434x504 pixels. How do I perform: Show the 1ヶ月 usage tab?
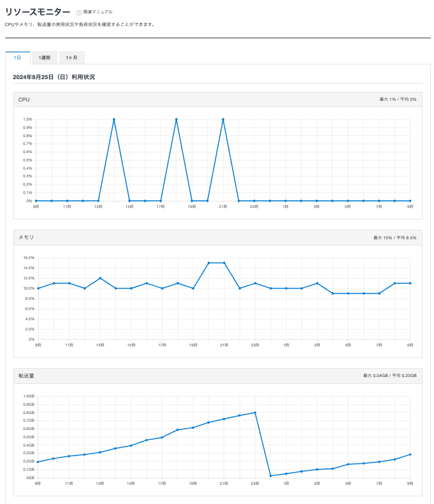point(71,57)
